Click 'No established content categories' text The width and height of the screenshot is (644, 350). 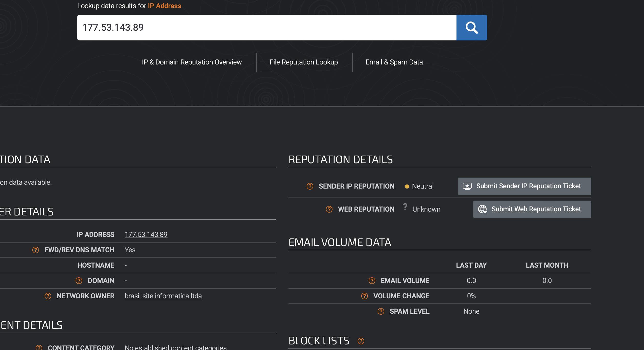(175, 347)
